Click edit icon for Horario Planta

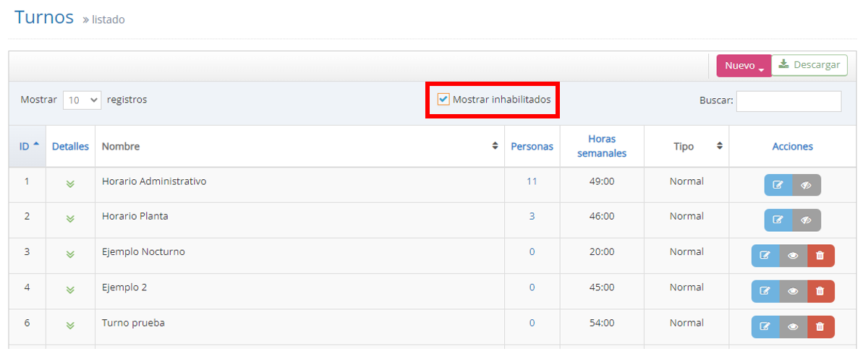(x=778, y=220)
